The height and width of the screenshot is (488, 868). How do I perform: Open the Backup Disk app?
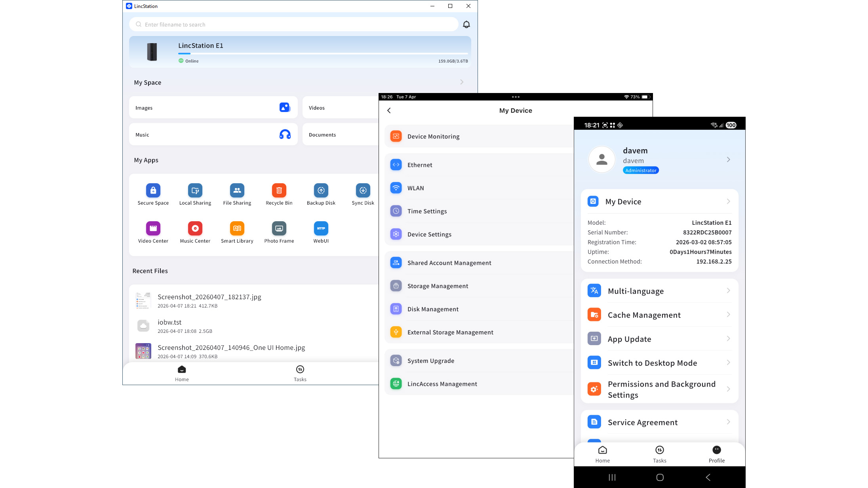[x=321, y=195]
